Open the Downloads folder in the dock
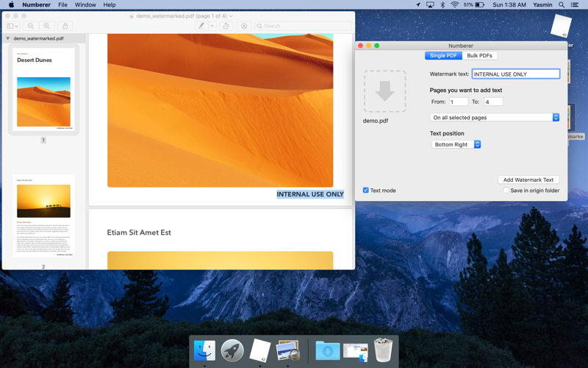 327,350
